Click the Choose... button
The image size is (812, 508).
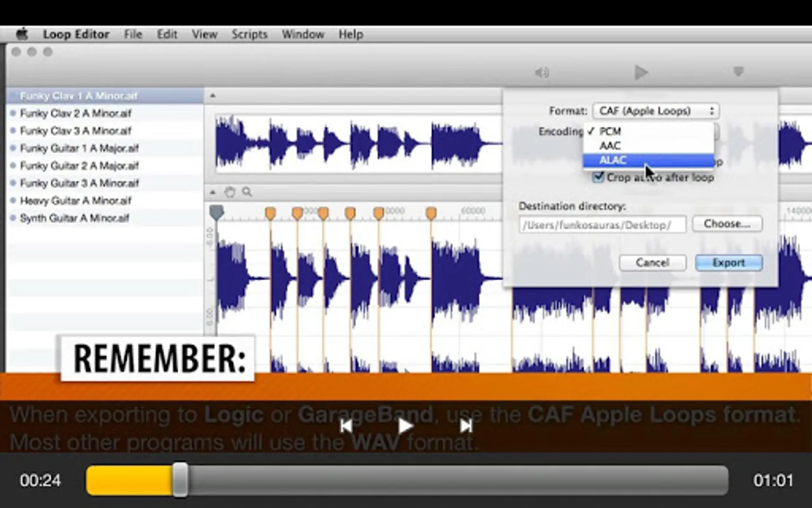727,224
